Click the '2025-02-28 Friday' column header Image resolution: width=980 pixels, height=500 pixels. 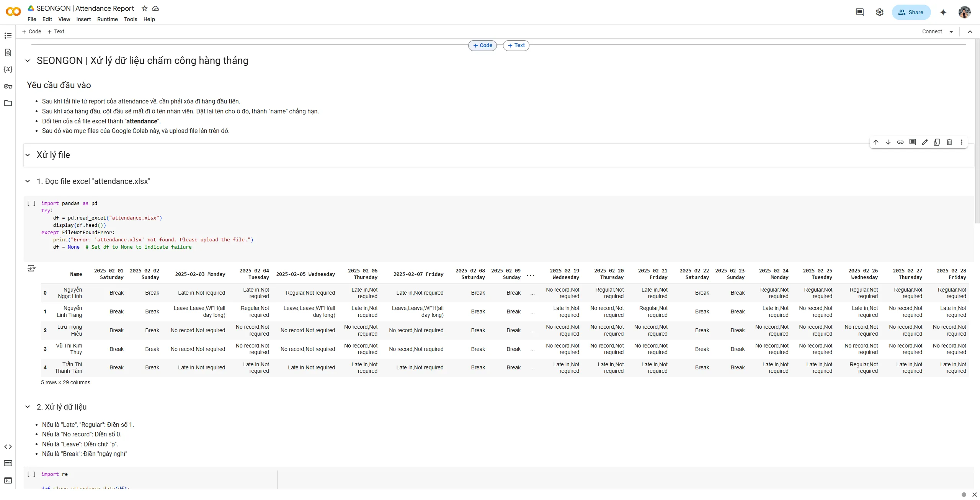click(x=951, y=274)
